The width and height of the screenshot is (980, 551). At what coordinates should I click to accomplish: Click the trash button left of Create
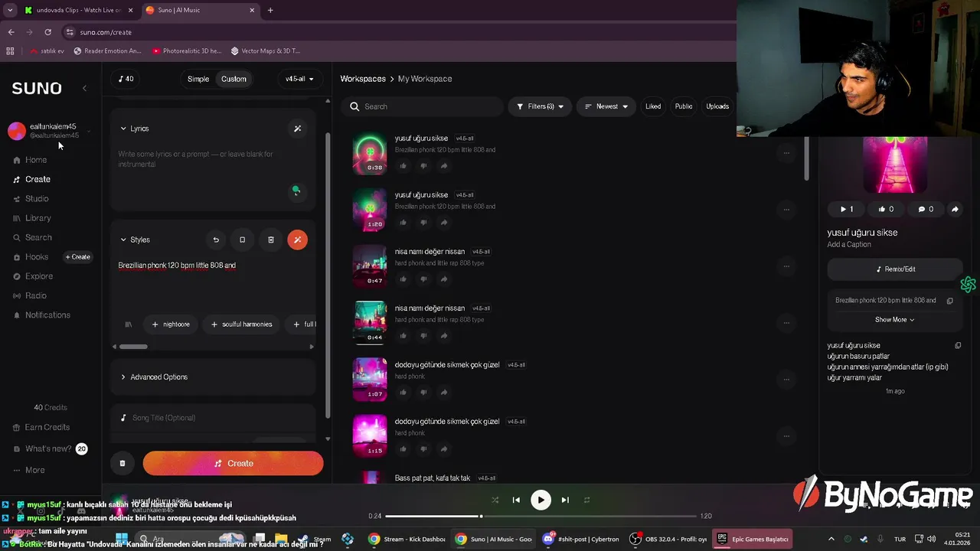point(122,463)
